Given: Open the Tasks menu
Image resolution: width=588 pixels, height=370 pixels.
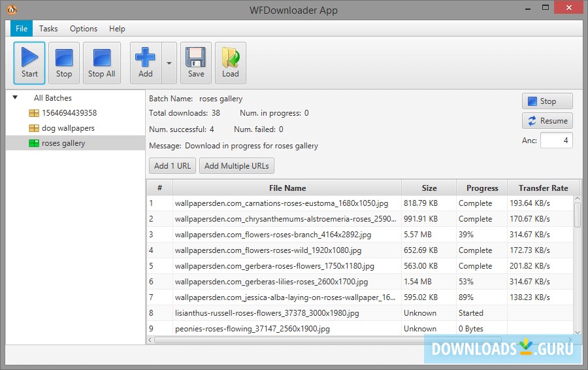Looking at the screenshot, I should pyautogui.click(x=48, y=29).
